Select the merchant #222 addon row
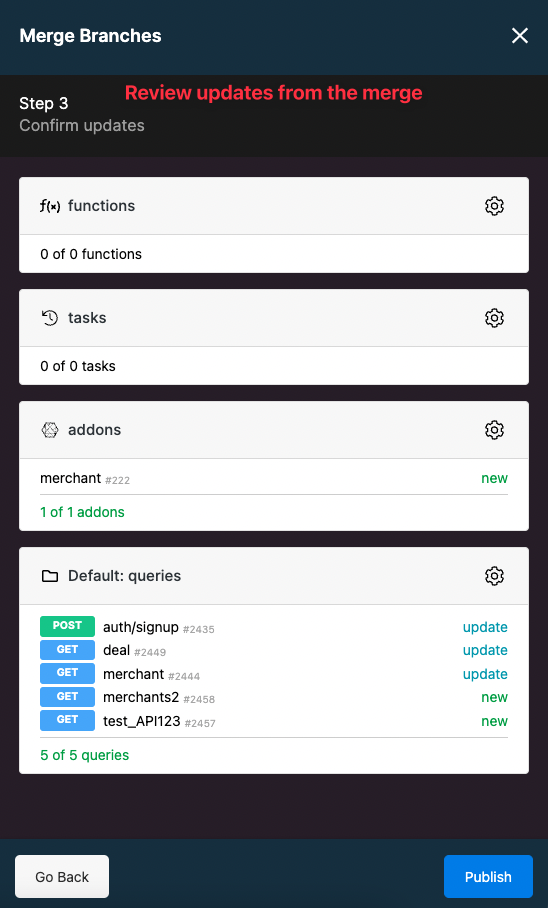Viewport: 548px width, 908px height. [274, 478]
